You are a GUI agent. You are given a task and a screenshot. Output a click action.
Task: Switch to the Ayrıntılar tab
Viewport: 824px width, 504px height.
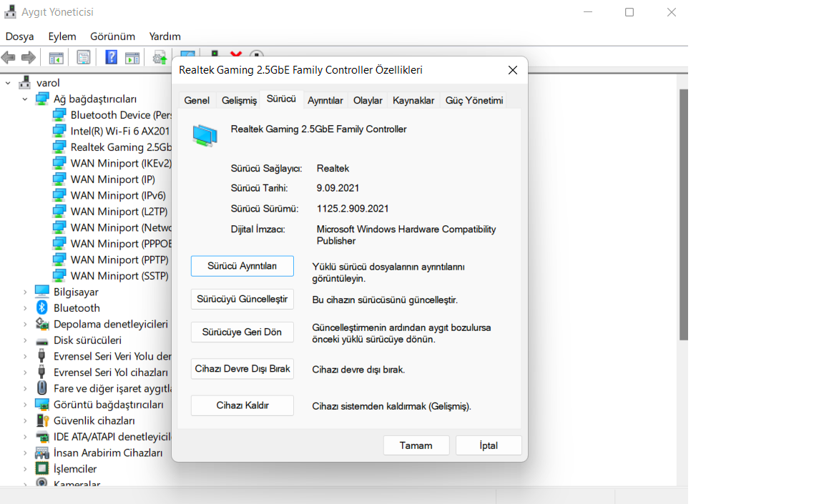coord(325,100)
